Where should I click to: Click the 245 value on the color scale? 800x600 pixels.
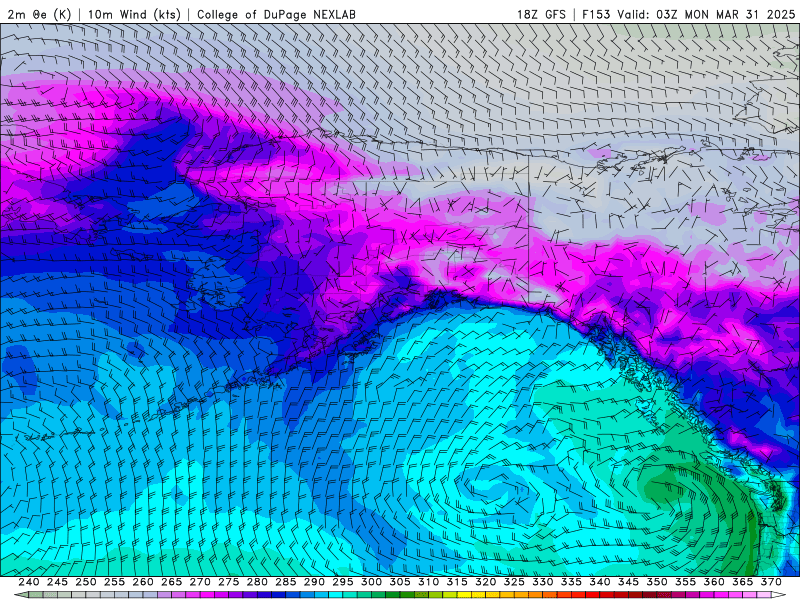(57, 582)
